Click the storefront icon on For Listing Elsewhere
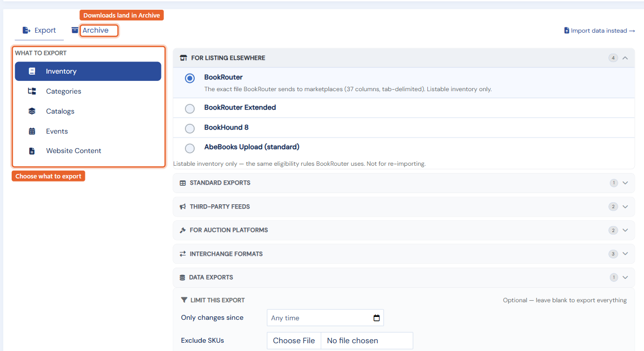Image resolution: width=644 pixels, height=351 pixels. pos(183,58)
